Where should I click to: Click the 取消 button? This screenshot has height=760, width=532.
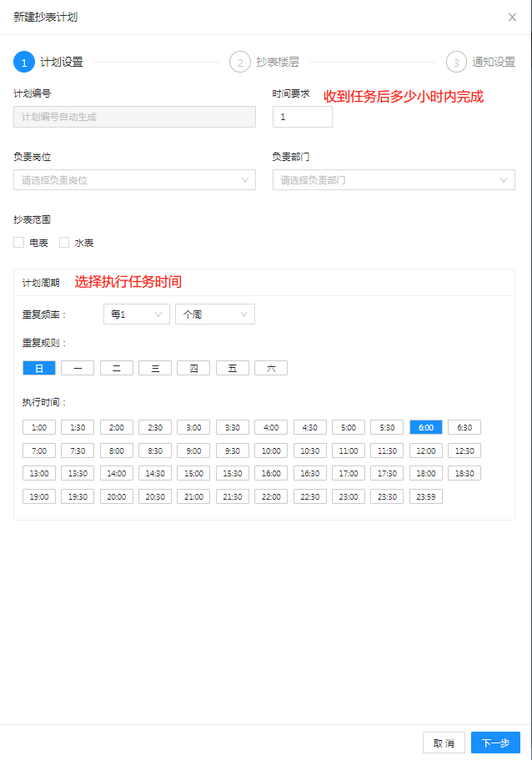coord(444,742)
